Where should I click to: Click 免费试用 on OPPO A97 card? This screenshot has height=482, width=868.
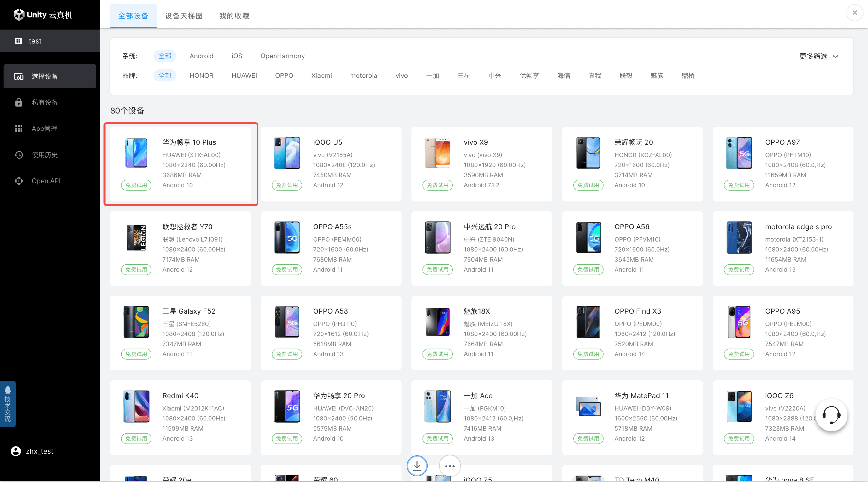[x=739, y=185]
